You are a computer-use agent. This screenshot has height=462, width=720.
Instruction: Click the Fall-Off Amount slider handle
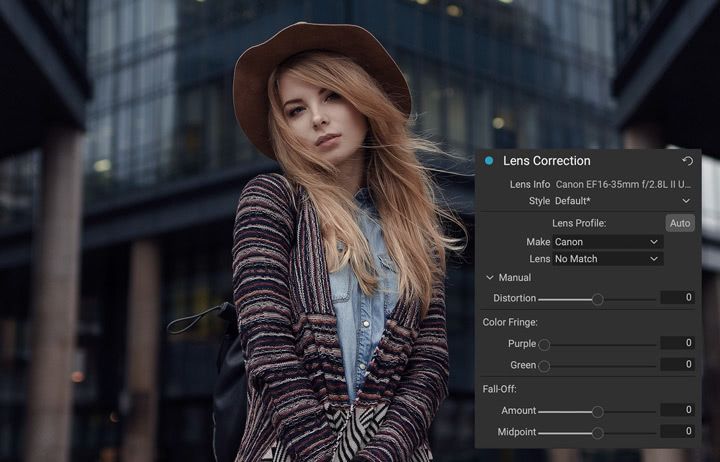click(597, 411)
